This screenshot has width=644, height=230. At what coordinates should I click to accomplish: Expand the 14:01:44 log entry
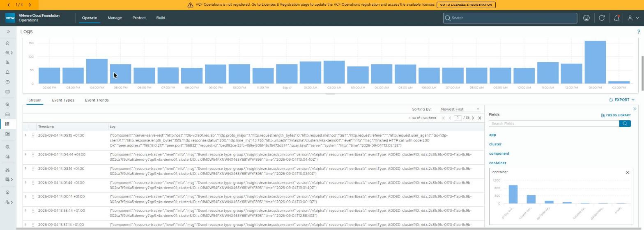[x=25, y=183]
